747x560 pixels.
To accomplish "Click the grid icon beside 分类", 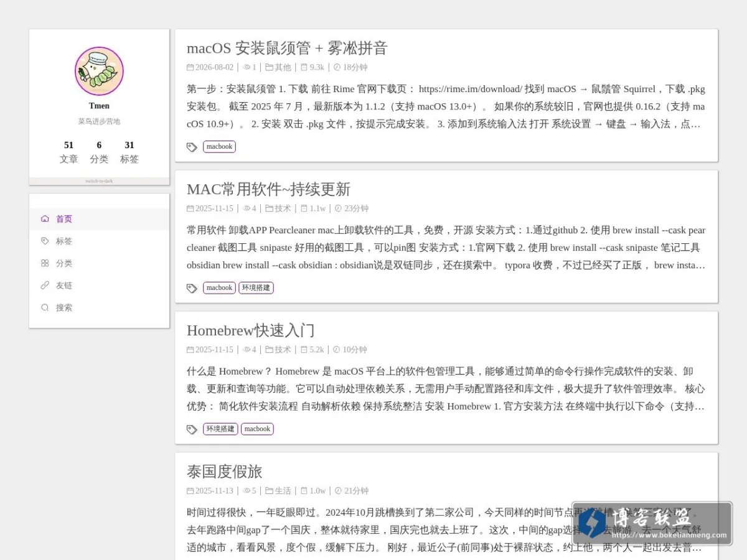I will [x=45, y=263].
